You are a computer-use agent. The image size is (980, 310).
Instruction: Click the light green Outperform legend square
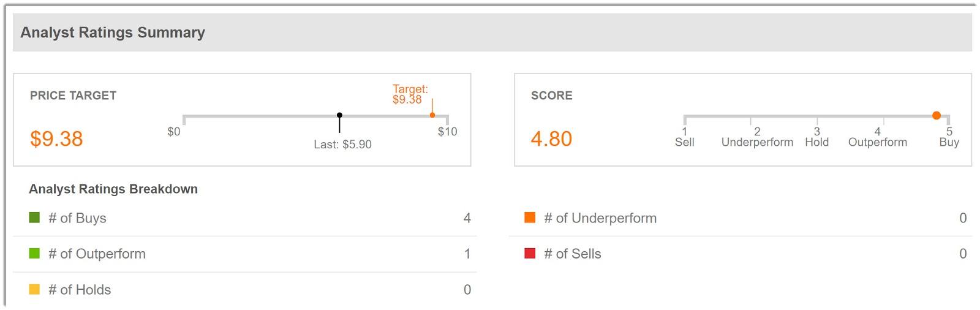click(x=34, y=253)
